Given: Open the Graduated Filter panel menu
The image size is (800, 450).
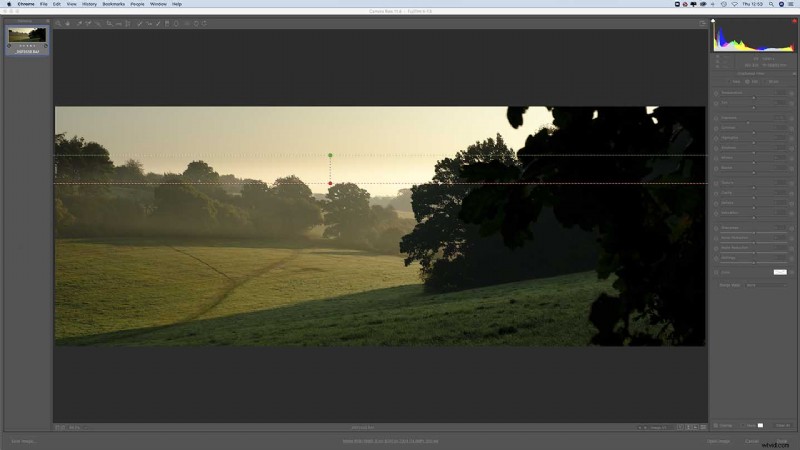Looking at the screenshot, I should pyautogui.click(x=794, y=73).
